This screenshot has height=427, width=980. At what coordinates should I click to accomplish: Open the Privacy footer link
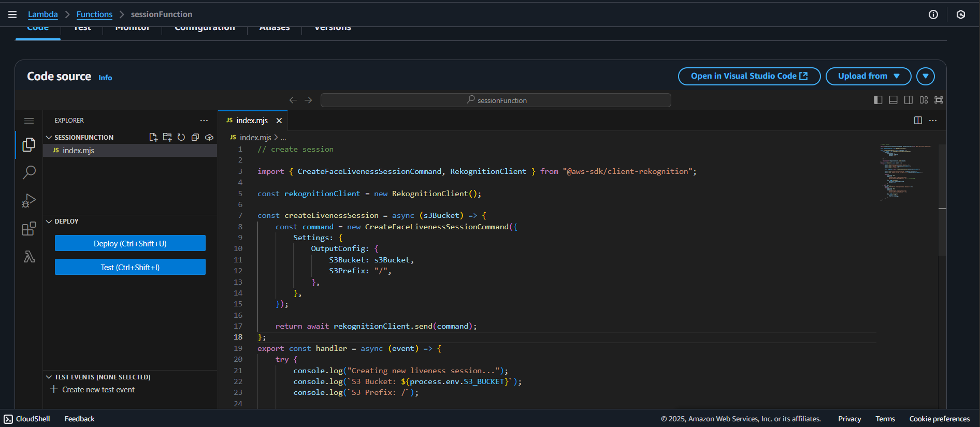(x=849, y=419)
